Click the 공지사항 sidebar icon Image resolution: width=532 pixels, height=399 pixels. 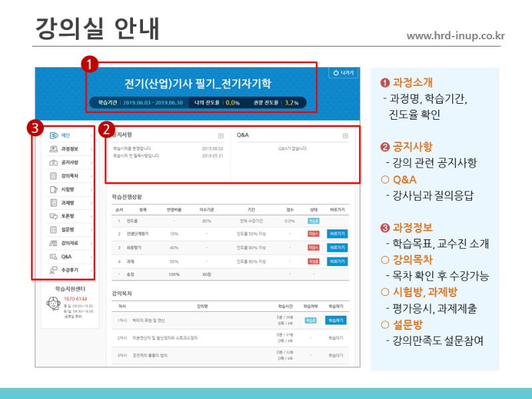pyautogui.click(x=54, y=162)
